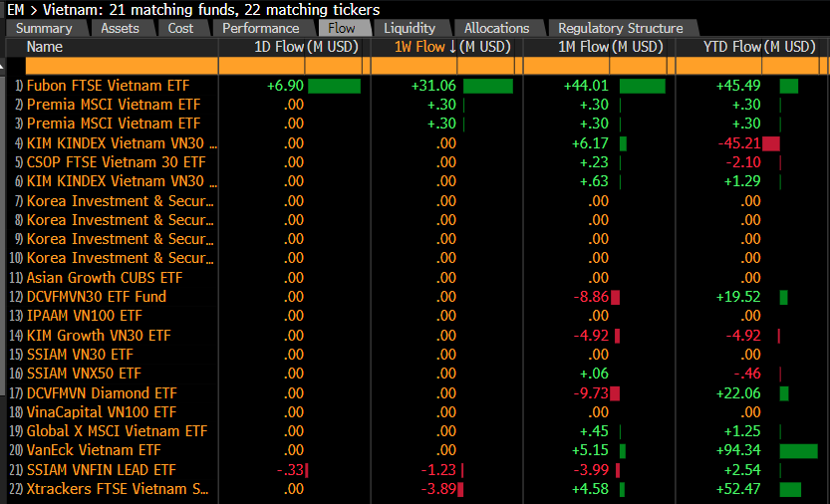Open Asian Growth CUBS ETF

105,278
